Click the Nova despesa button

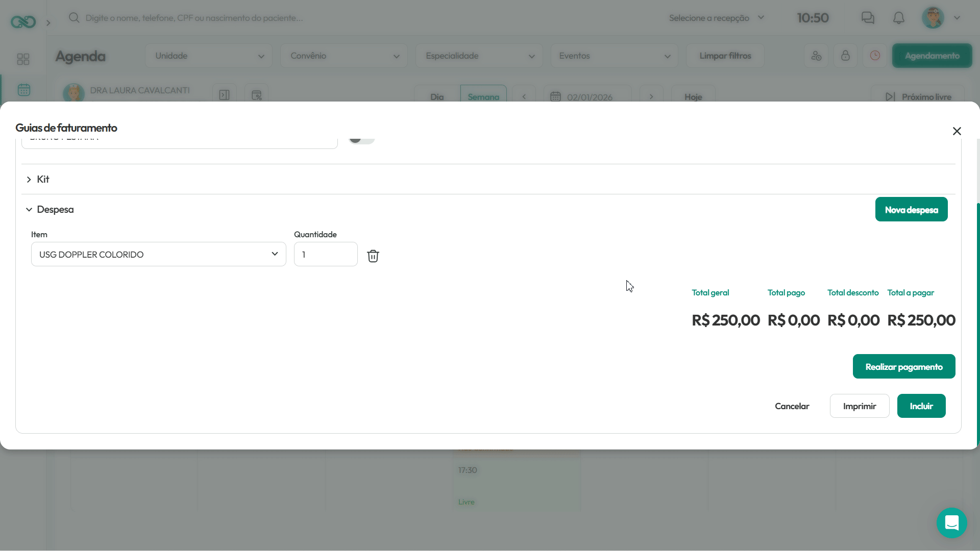pyautogui.click(x=912, y=209)
